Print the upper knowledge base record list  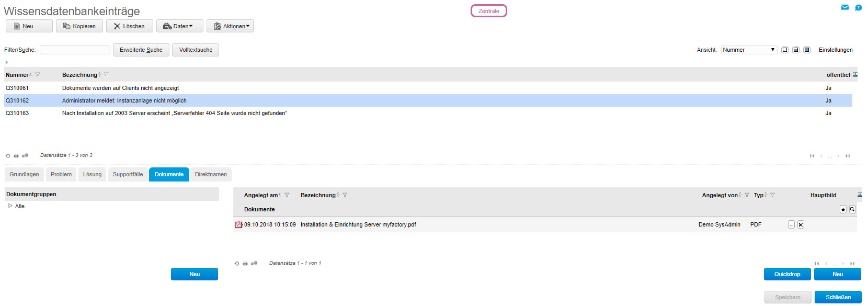[x=16, y=156]
